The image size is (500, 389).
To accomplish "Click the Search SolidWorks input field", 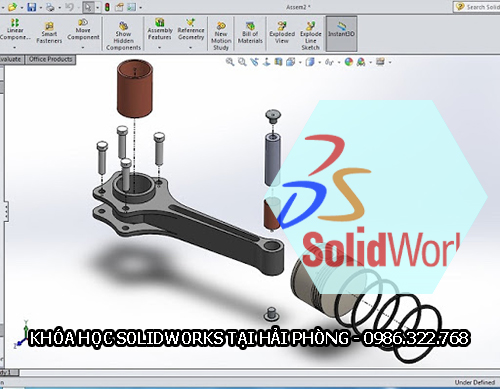I will point(477,7).
